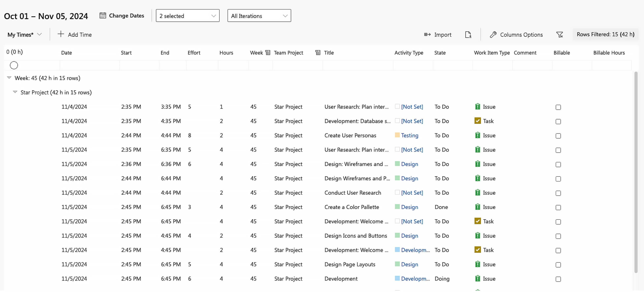This screenshot has height=294, width=644.
Task: Select the Design Icons and Buttons title
Action: click(355, 236)
